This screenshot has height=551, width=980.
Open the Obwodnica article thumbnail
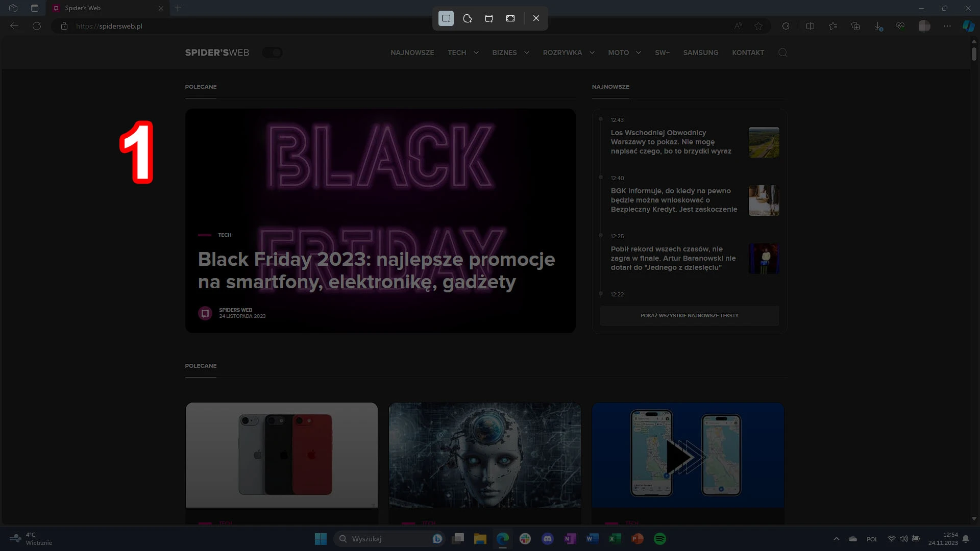[764, 142]
